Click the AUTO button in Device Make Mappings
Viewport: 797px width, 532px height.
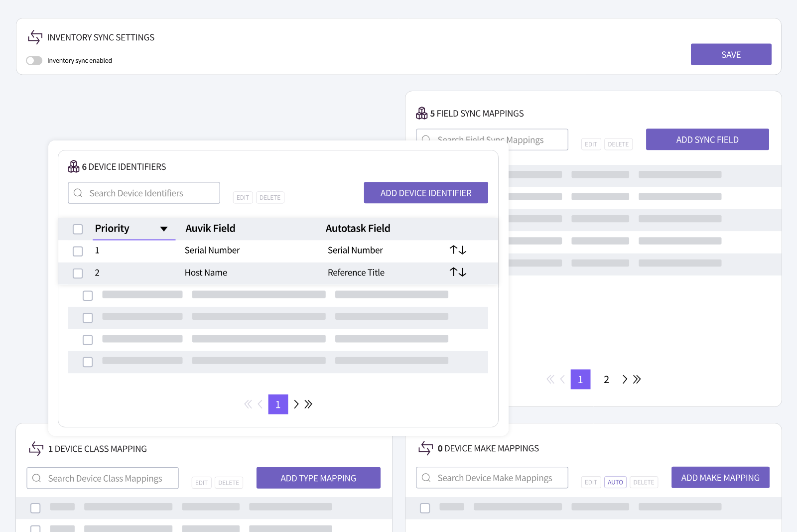click(x=615, y=482)
